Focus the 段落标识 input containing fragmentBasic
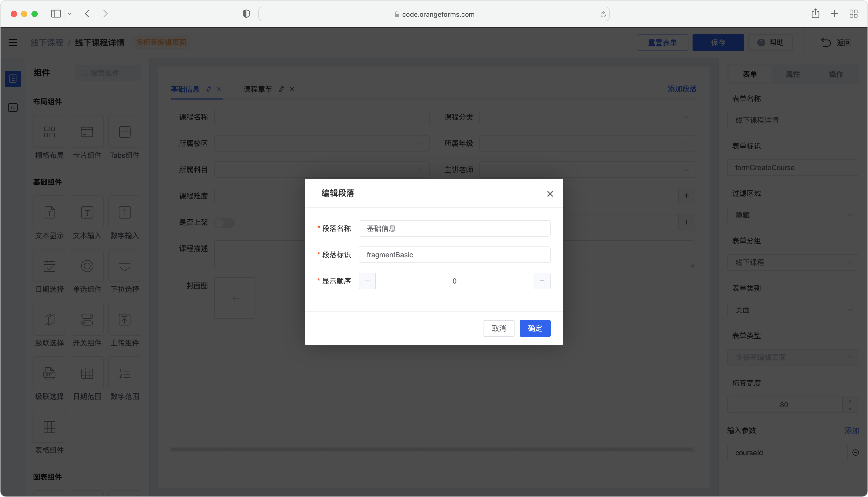Viewport: 868px width, 497px height. tap(454, 255)
